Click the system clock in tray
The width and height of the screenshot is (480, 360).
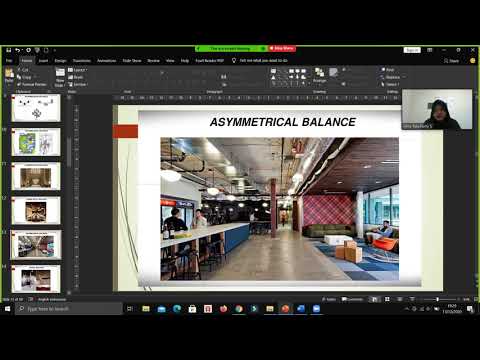(452, 309)
